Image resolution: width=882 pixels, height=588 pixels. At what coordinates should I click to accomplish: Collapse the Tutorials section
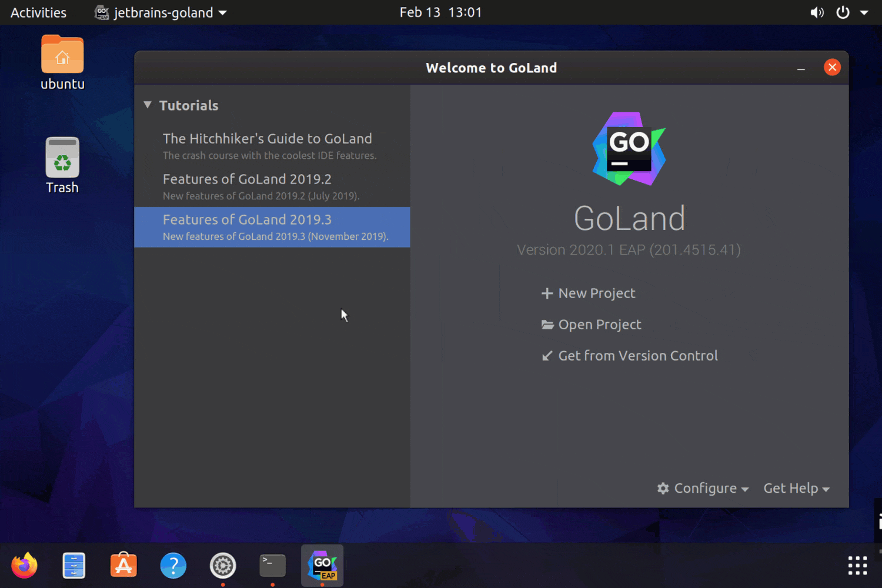click(x=148, y=105)
